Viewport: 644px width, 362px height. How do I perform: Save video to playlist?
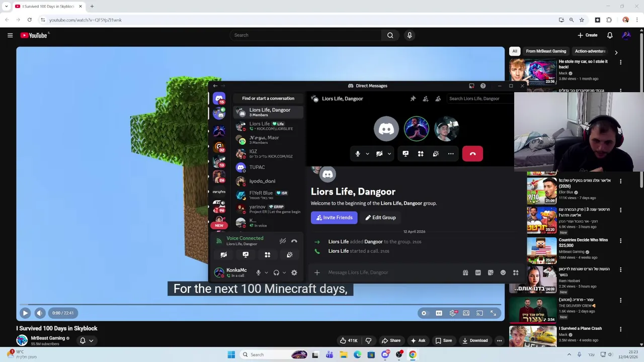[x=443, y=340]
